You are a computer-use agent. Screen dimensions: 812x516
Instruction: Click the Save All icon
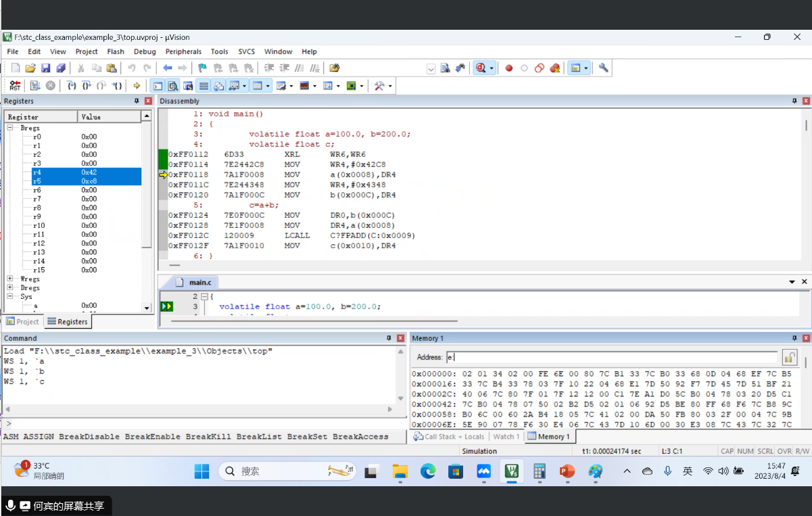(60, 68)
